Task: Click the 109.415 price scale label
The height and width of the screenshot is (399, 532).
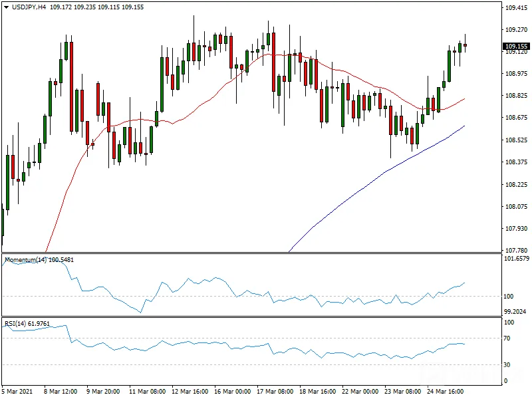Action: pos(516,8)
